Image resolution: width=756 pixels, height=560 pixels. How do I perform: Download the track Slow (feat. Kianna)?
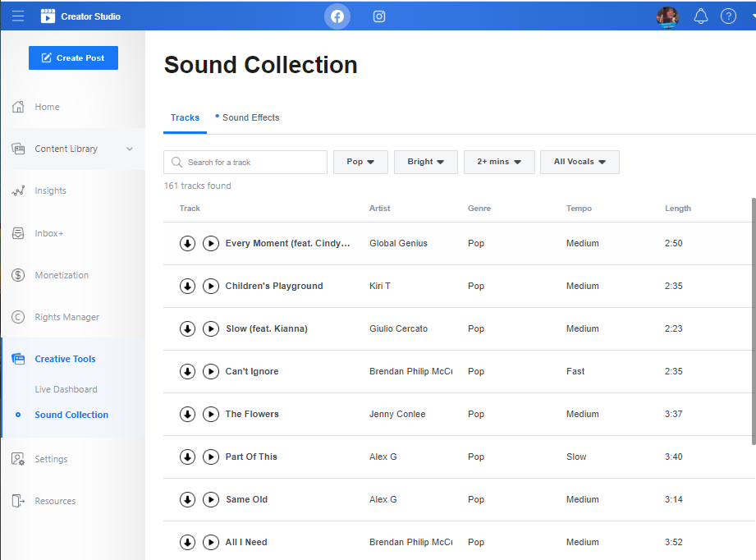(x=187, y=329)
